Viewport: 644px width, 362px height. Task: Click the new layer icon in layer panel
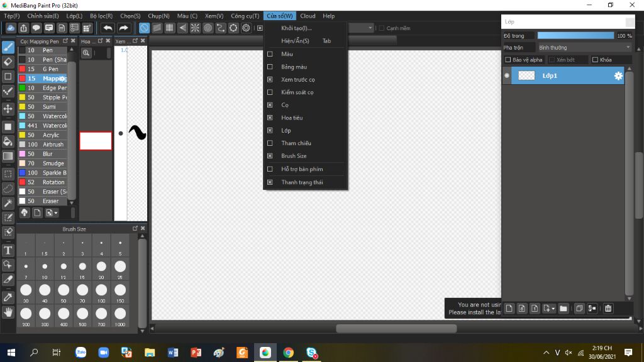point(509,308)
